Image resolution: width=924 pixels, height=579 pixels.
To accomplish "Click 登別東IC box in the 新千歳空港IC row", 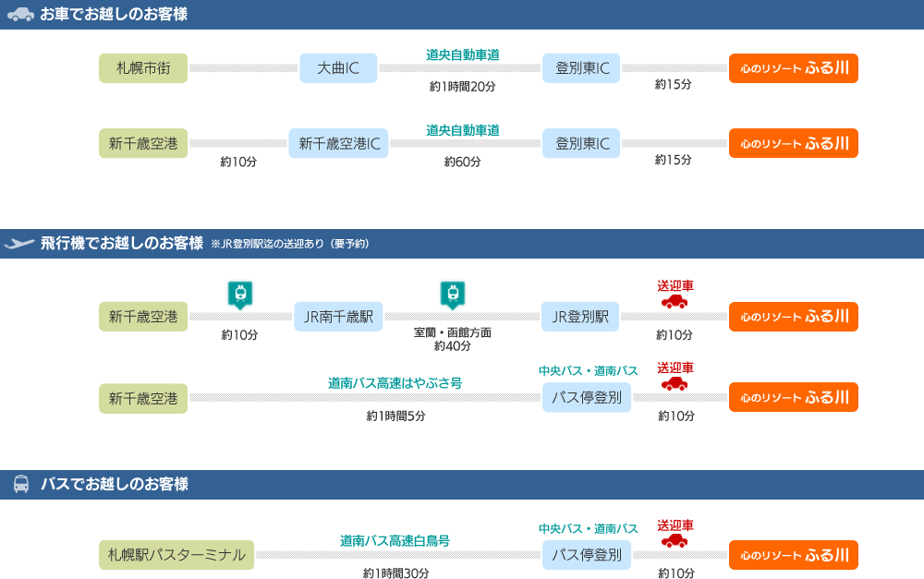I will 581,143.
